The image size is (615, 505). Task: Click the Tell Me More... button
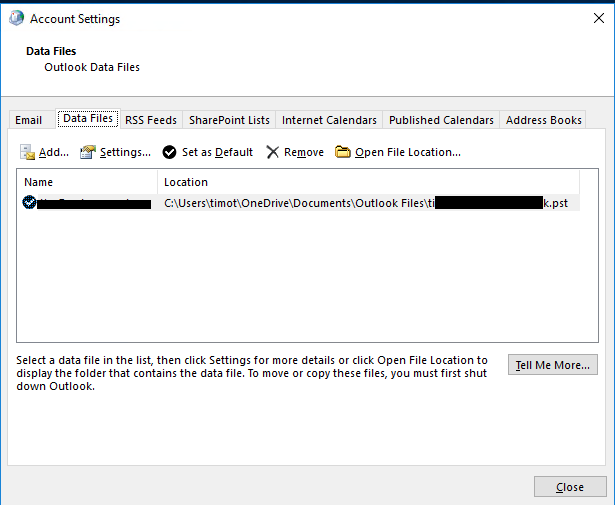[553, 365]
